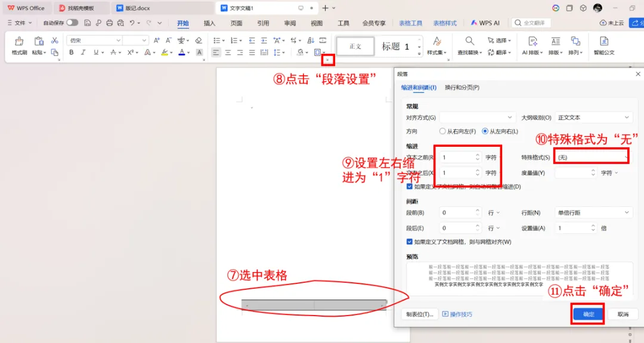Click the Clear Formatting eraser icon

[199, 40]
